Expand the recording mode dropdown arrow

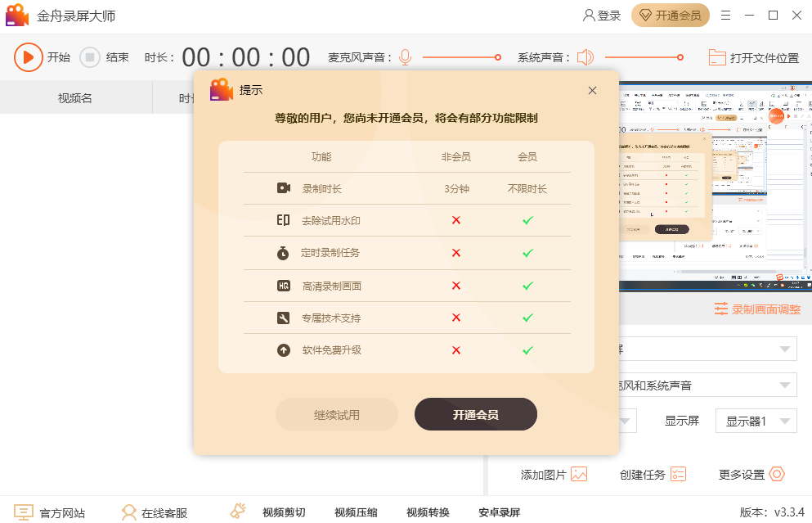pos(784,349)
